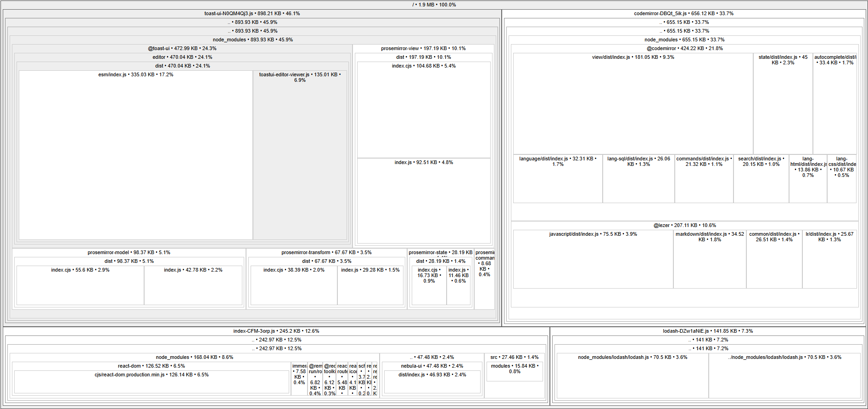Open the codemirror-DBQt_5ik.js bundle header

pyautogui.click(x=683, y=13)
